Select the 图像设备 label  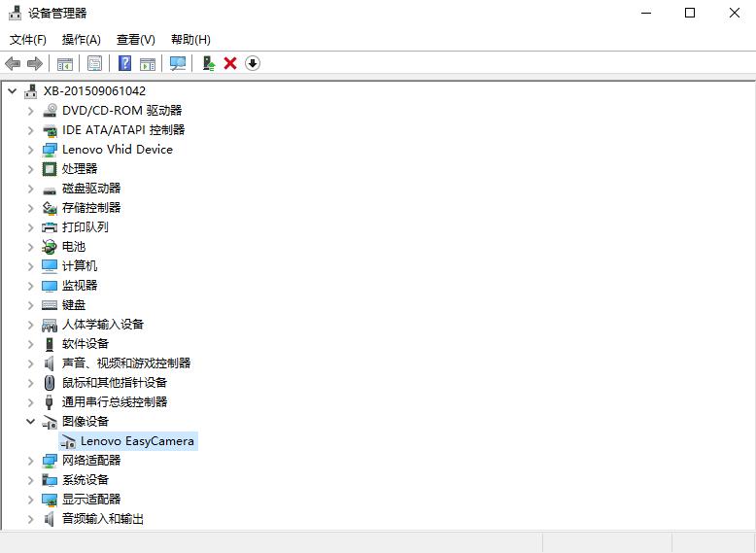pos(86,422)
